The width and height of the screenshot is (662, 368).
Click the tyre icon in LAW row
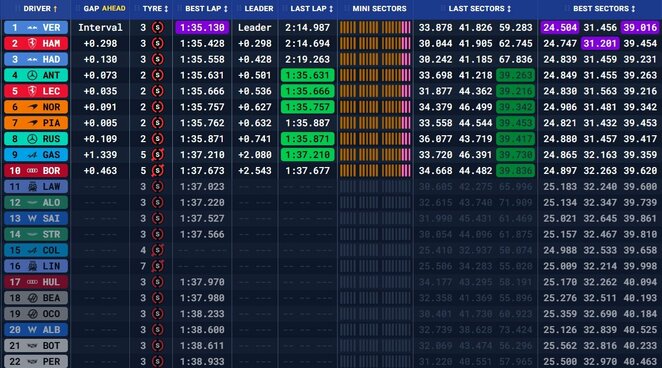[157, 187]
